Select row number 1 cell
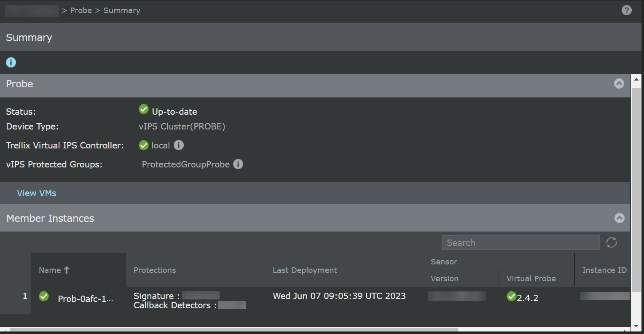This screenshot has height=334, width=644. pyautogui.click(x=16, y=300)
